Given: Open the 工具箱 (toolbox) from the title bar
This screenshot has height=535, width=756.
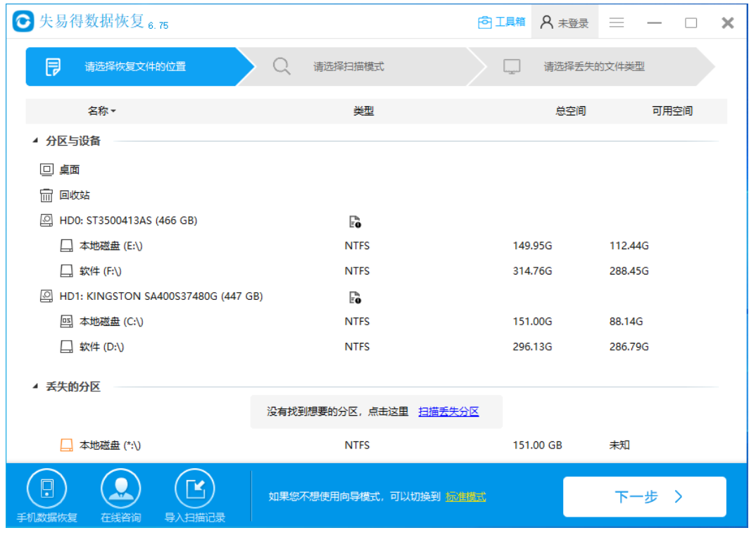Looking at the screenshot, I should click(501, 22).
